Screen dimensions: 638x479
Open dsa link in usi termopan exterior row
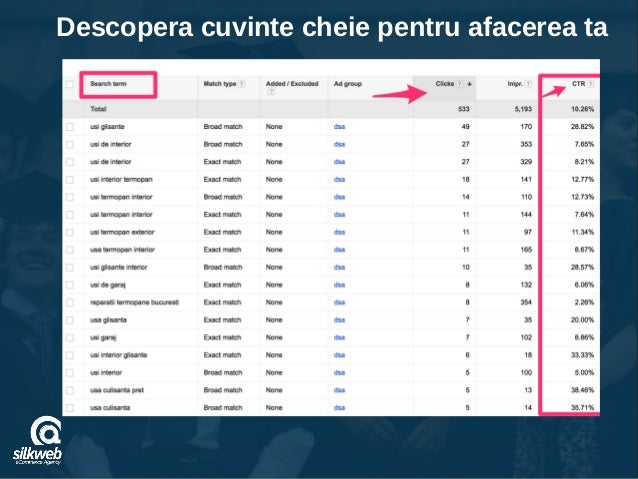tap(339, 232)
